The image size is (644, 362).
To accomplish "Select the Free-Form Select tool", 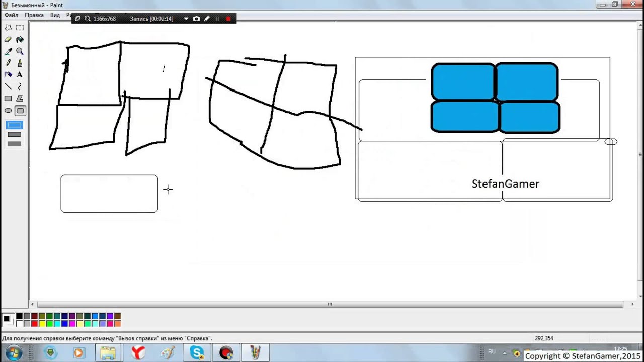I will pyautogui.click(x=8, y=28).
